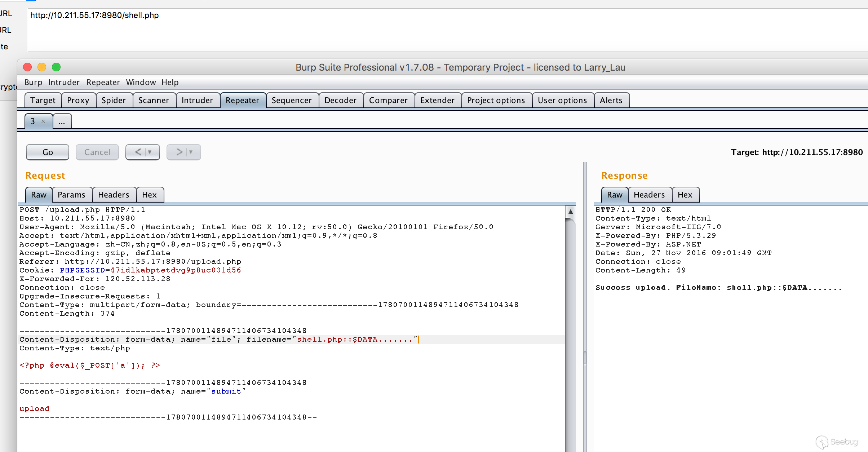This screenshot has width=868, height=452.
Task: Open the Repeater menu in menu bar
Action: coord(103,82)
